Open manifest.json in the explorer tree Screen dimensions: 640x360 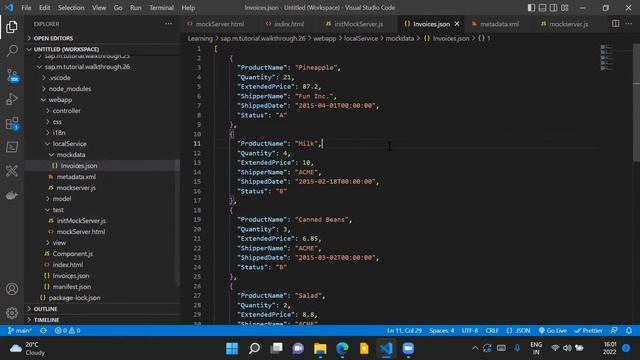pyautogui.click(x=71, y=287)
